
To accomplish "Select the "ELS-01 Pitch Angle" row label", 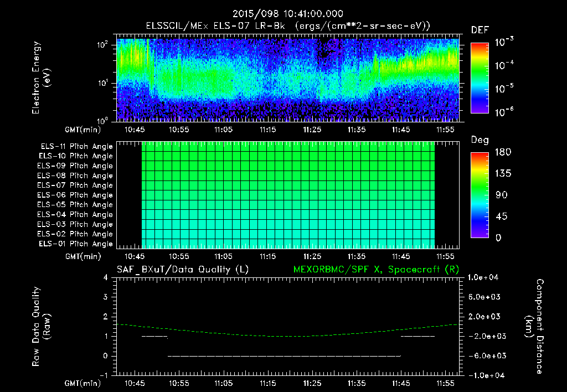I will 76,244.
